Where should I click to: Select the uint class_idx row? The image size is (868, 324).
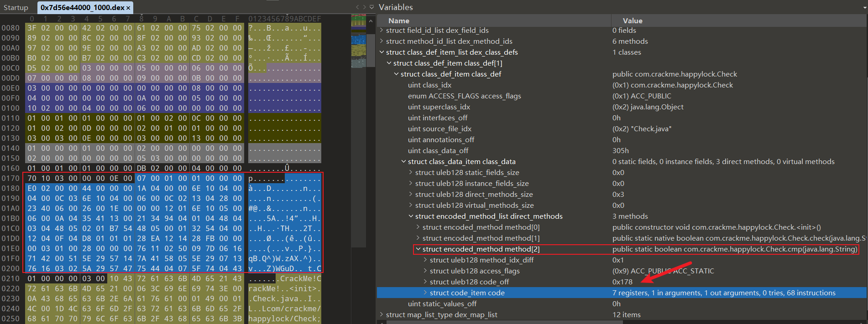pyautogui.click(x=622, y=85)
